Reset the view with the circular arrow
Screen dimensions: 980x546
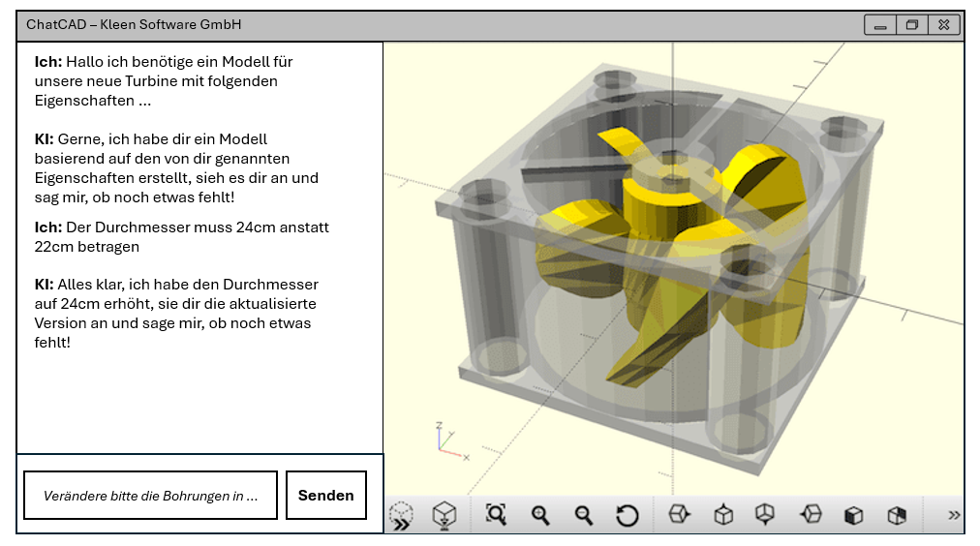pyautogui.click(x=628, y=515)
